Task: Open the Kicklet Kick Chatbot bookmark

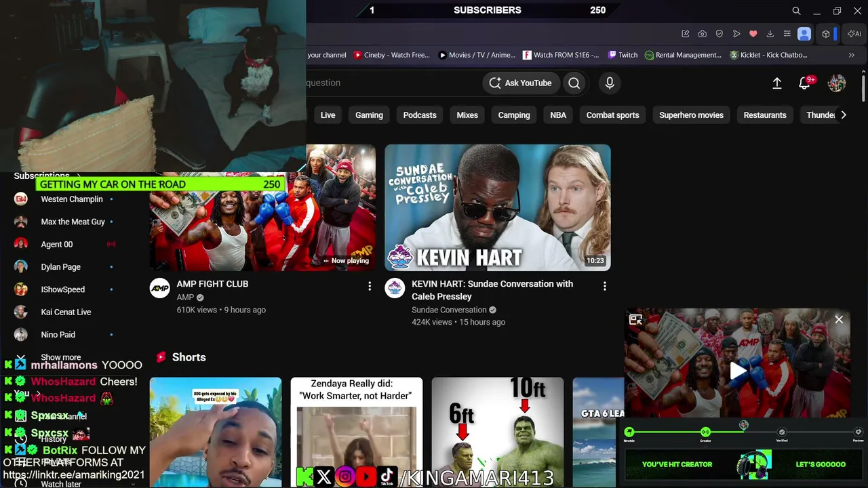Action: (769, 55)
